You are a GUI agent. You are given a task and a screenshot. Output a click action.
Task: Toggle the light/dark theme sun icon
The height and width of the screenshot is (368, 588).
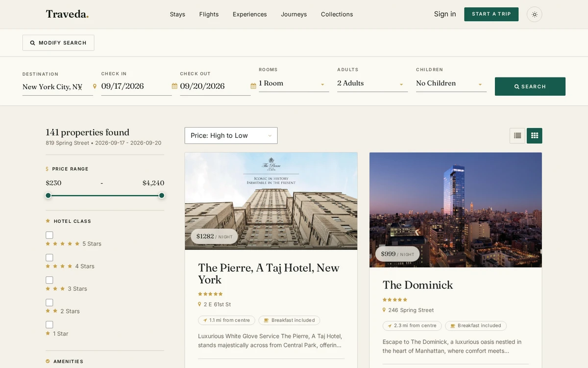pos(534,14)
